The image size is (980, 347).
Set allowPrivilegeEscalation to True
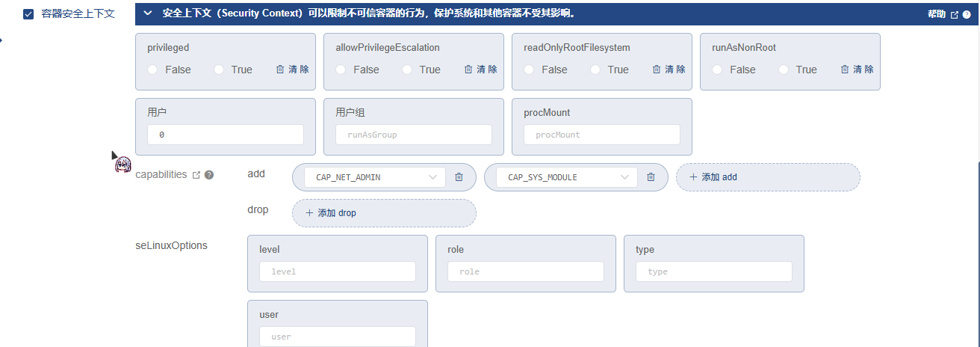tap(407, 70)
